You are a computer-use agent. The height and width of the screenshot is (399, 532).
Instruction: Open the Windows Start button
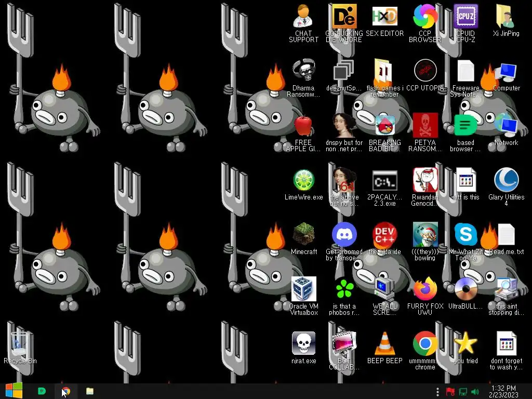tap(14, 391)
